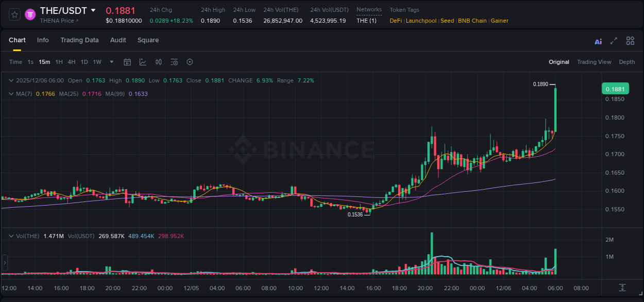Click the candlestick display icon
Viewport: 644px width, 302px height.
point(159,62)
